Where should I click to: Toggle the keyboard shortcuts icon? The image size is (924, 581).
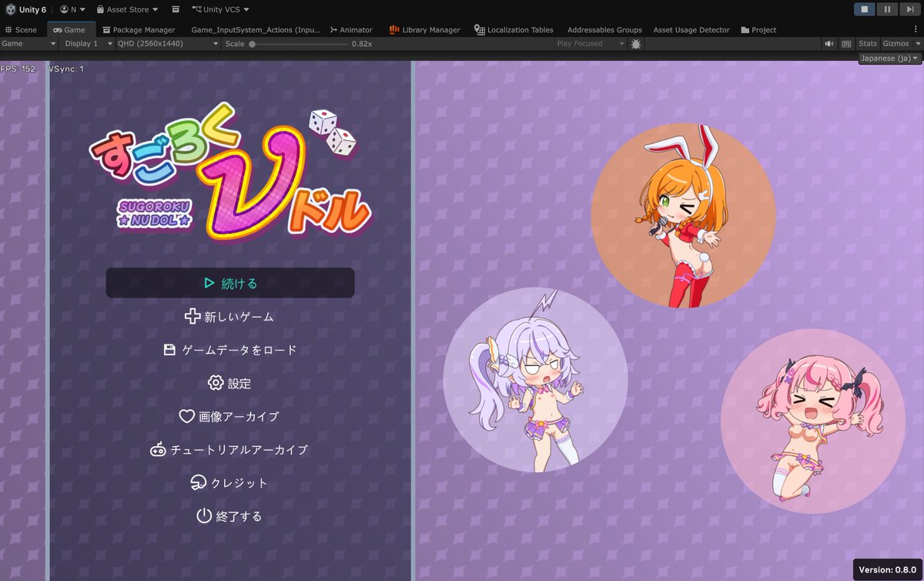[846, 44]
